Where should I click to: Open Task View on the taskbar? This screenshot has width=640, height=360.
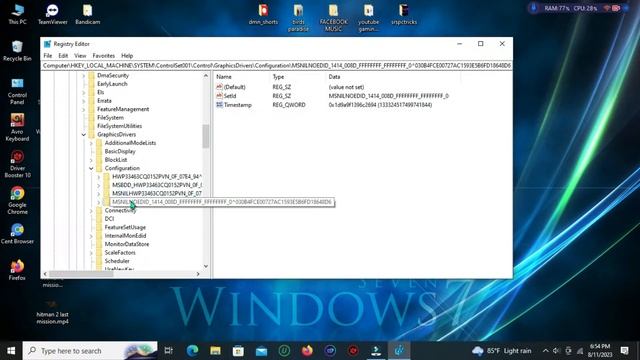(x=168, y=350)
